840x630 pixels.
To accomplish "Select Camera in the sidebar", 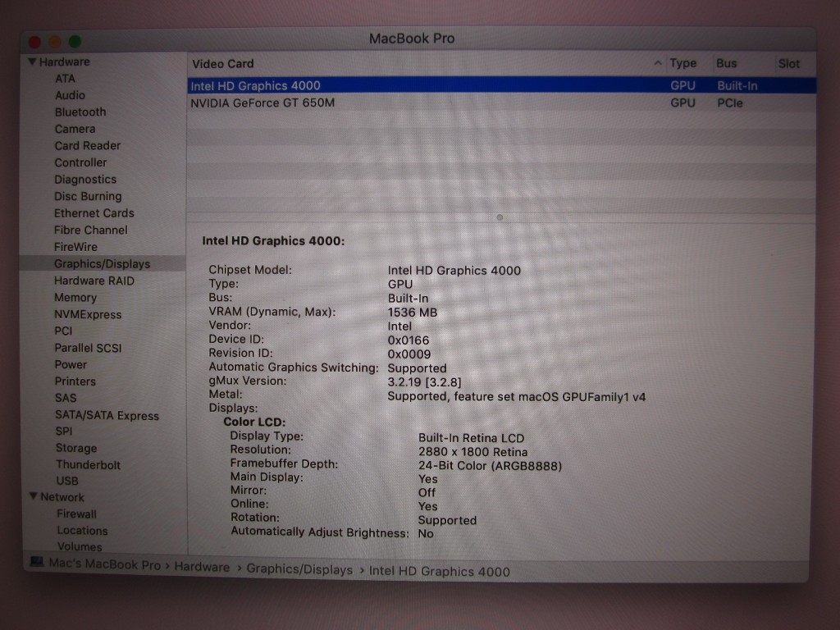I will (x=75, y=129).
